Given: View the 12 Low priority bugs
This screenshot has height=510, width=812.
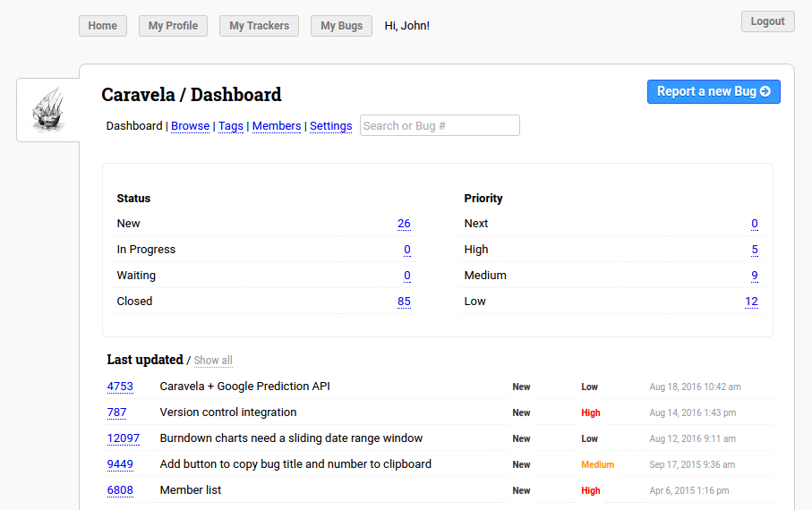Looking at the screenshot, I should click(x=751, y=302).
